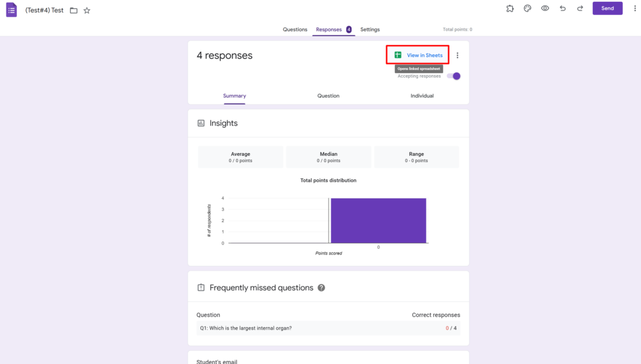
Task: Click the Total points distribution title
Action: tap(328, 180)
